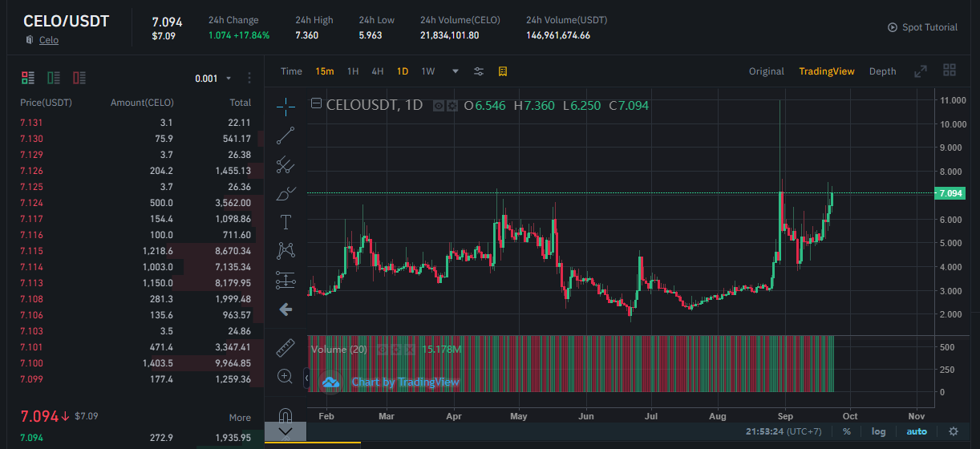Click the 1,403.5 amount cell
The height and width of the screenshot is (449, 980).
[x=157, y=363]
